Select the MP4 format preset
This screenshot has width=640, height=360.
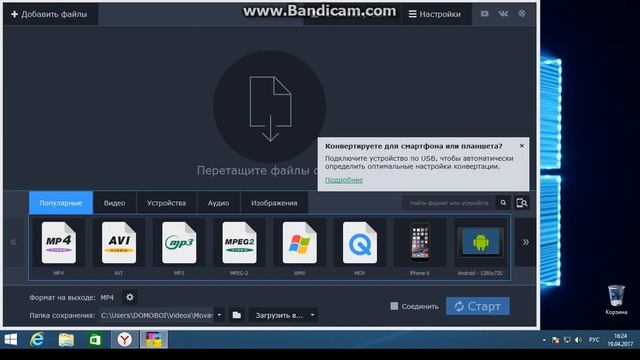58,247
